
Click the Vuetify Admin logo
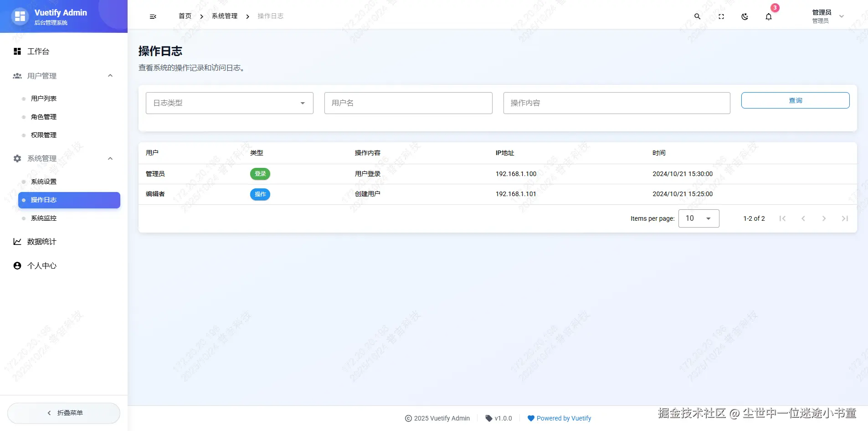pos(20,16)
